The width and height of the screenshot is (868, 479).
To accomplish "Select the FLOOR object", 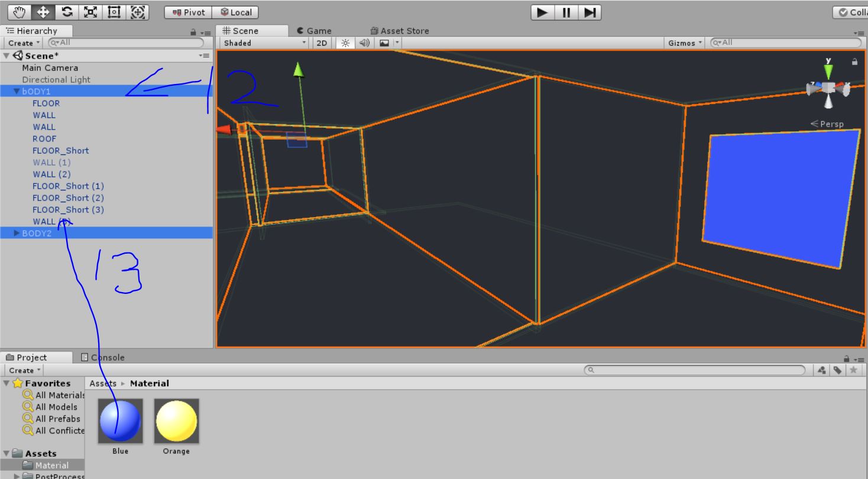I will 46,103.
